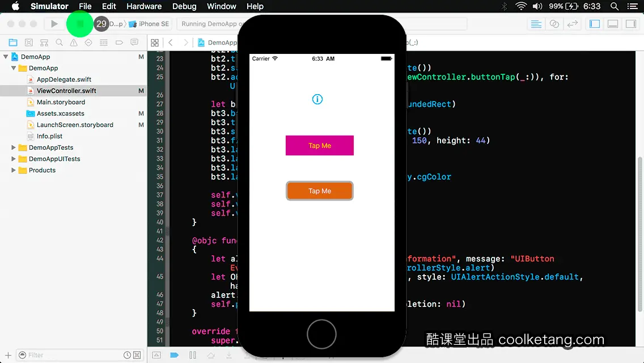
Task: Switch to the Assistant editor
Action: 554,24
